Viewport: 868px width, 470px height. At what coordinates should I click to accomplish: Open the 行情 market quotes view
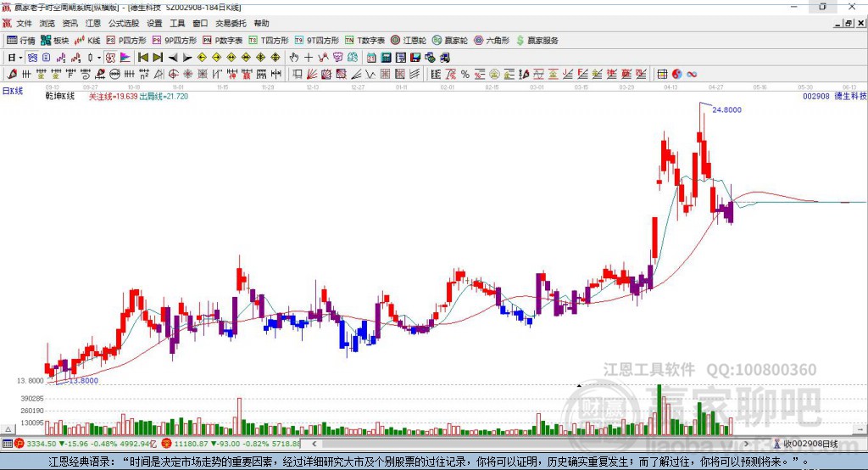coord(21,40)
